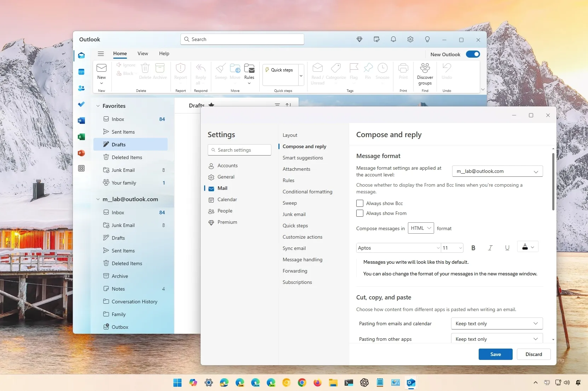This screenshot has width=588, height=391.
Task: Open the My Day icon in title bar
Action: tap(376, 39)
